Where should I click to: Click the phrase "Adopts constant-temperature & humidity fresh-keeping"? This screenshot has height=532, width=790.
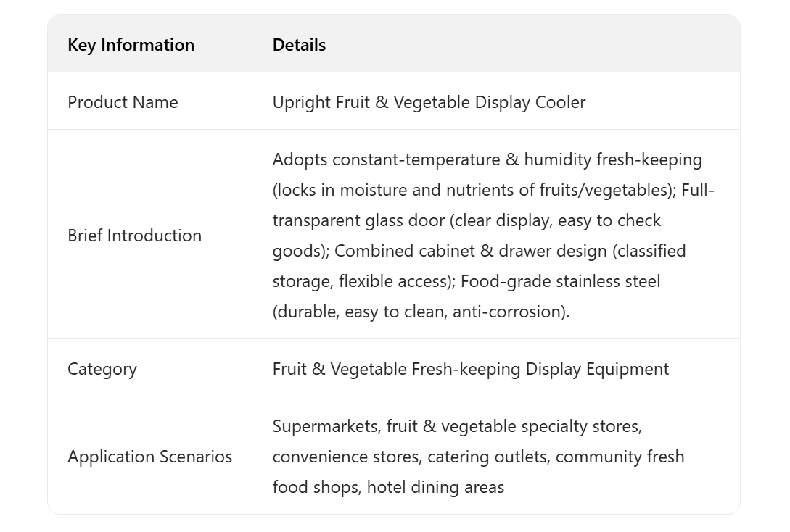(487, 159)
